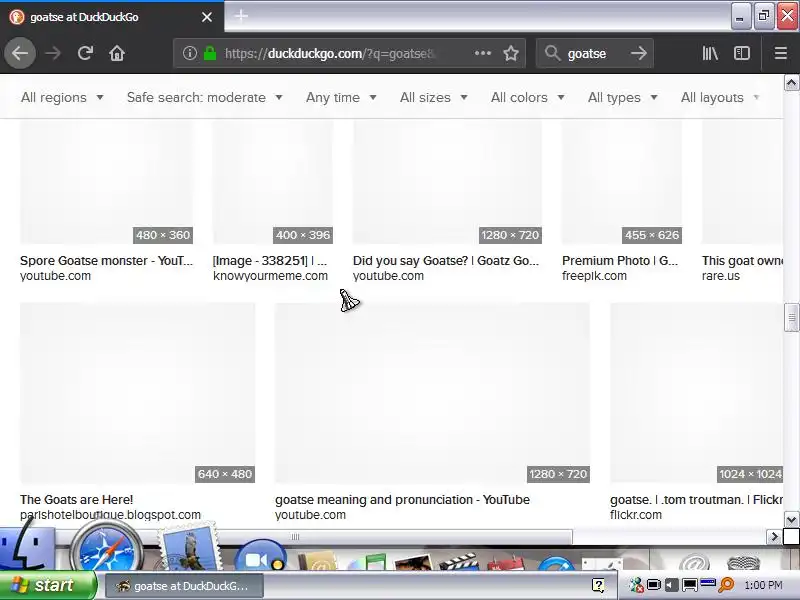Click the Windows start button
Viewport: 800px width, 600px height.
click(48, 585)
